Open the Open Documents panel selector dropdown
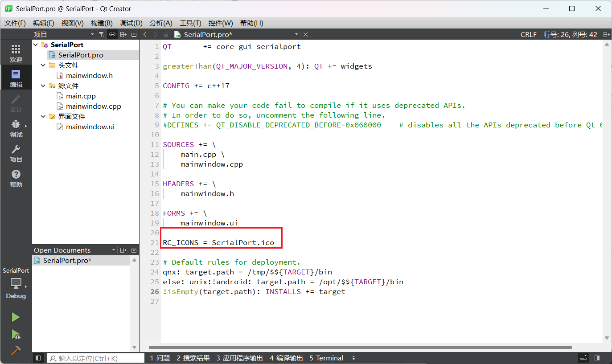The width and height of the screenshot is (612, 364). pos(114,250)
